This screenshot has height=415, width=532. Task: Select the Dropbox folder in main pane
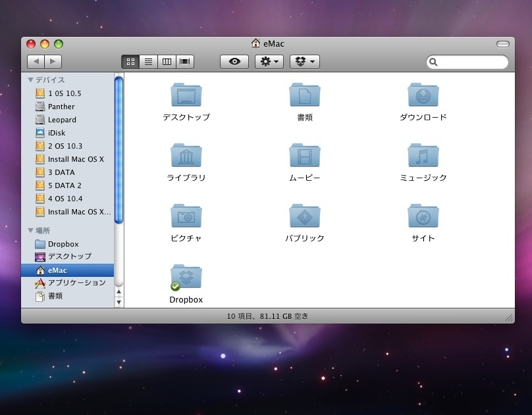coord(186,277)
